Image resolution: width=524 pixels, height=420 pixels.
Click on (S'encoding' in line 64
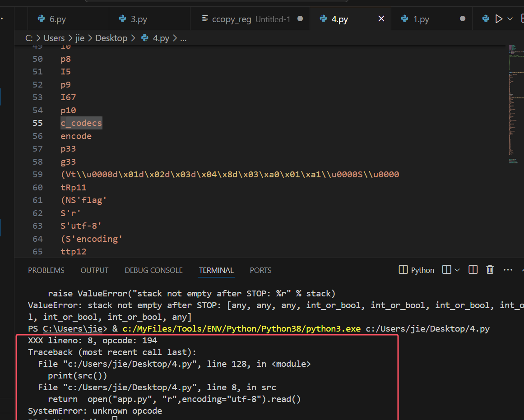point(92,239)
